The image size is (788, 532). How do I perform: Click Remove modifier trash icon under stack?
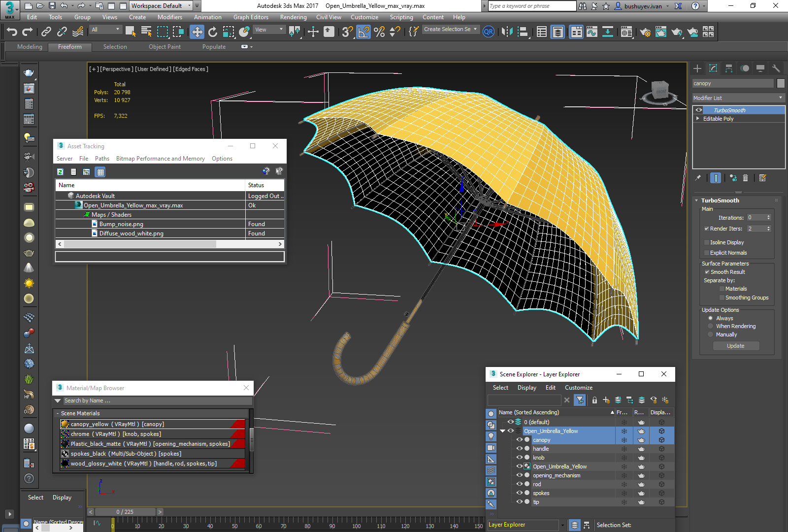(x=745, y=178)
